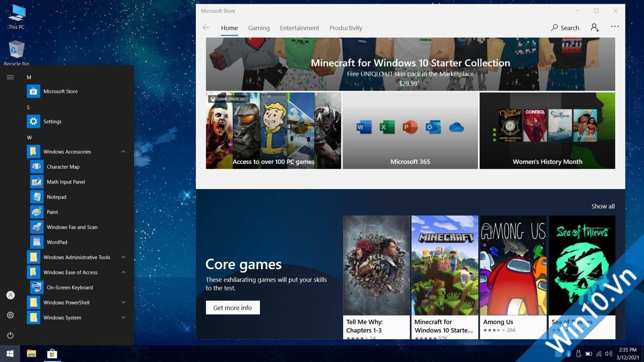Screen dimensions: 644x362
Task: Open the volume icon in the system tray
Action: tap(608, 353)
